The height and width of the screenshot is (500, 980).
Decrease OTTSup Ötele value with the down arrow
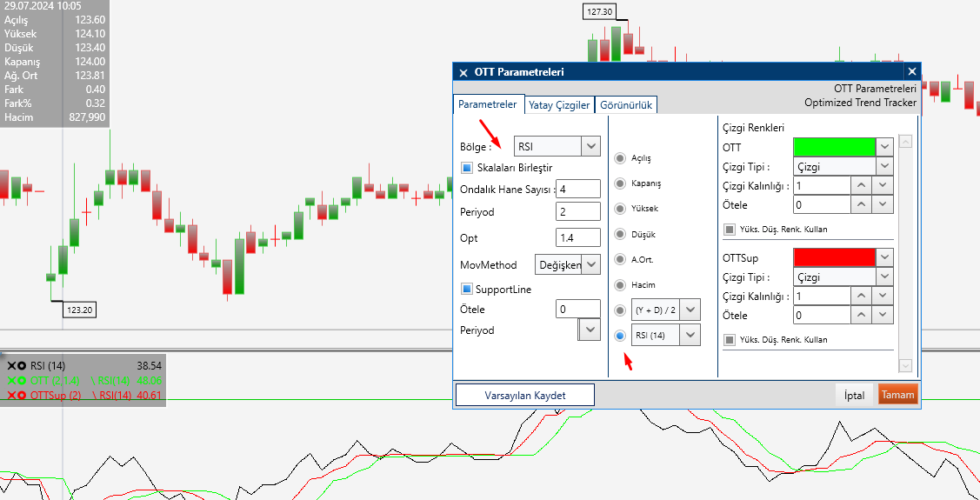[884, 316]
